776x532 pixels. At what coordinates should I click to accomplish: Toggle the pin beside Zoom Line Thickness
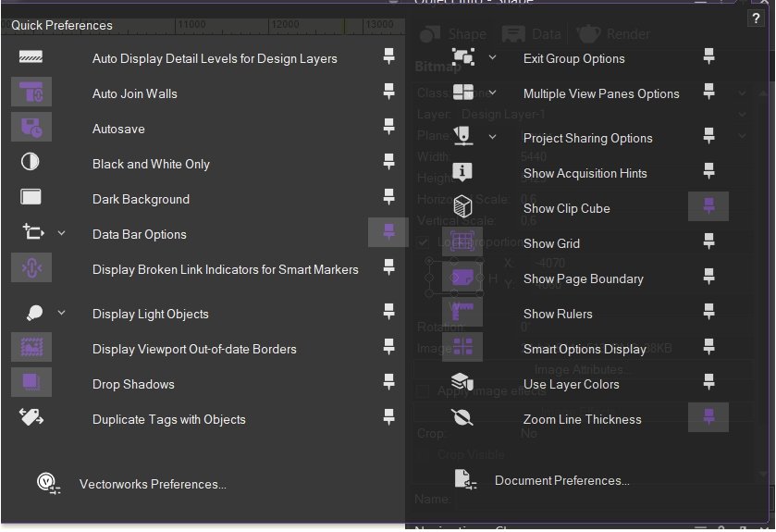(x=708, y=419)
